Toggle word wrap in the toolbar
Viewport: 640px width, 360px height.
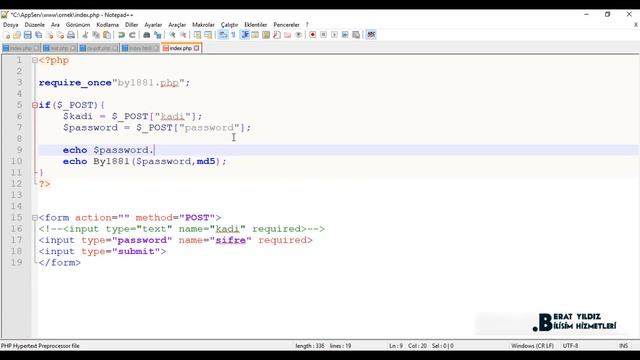[222, 35]
